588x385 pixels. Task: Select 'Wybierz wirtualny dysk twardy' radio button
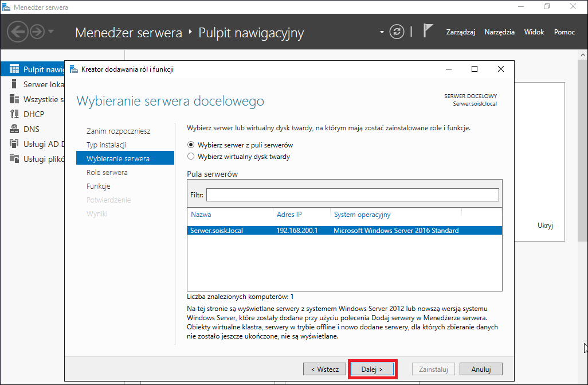tap(191, 156)
